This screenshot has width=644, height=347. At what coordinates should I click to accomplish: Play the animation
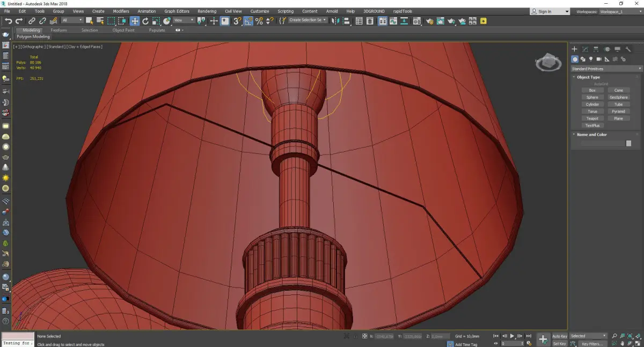[512, 336]
